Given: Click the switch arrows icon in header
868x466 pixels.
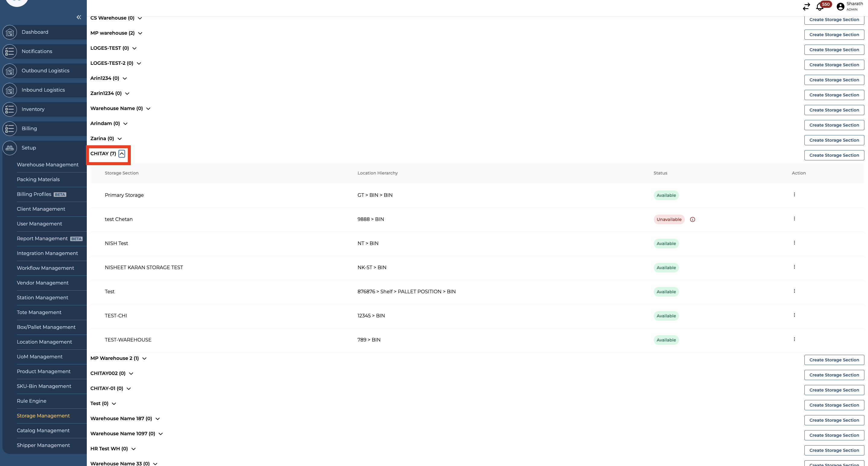Looking at the screenshot, I should coord(806,6).
